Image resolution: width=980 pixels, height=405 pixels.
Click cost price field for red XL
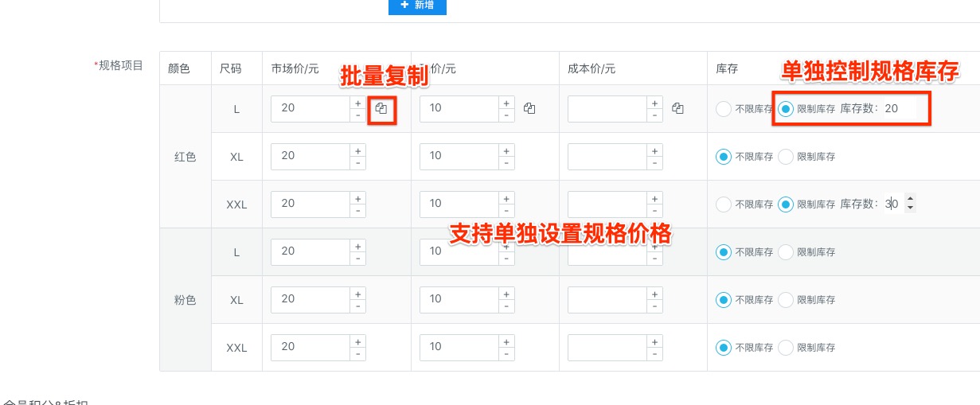607,157
